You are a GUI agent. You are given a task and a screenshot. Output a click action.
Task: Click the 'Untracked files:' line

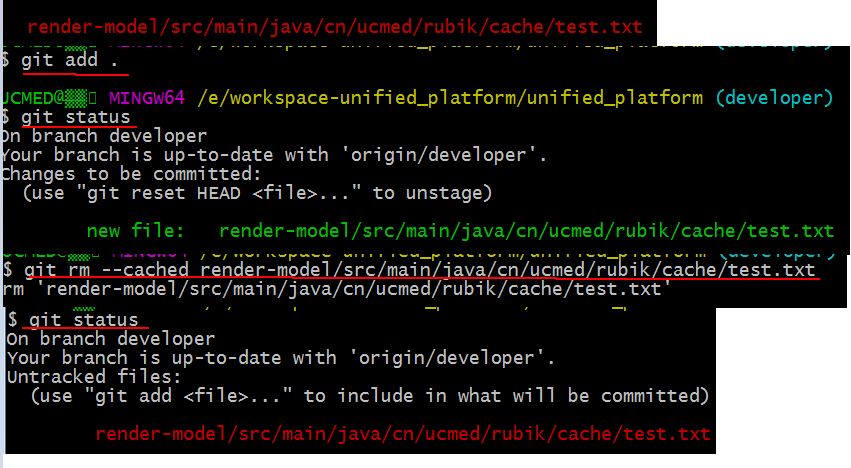click(x=94, y=376)
